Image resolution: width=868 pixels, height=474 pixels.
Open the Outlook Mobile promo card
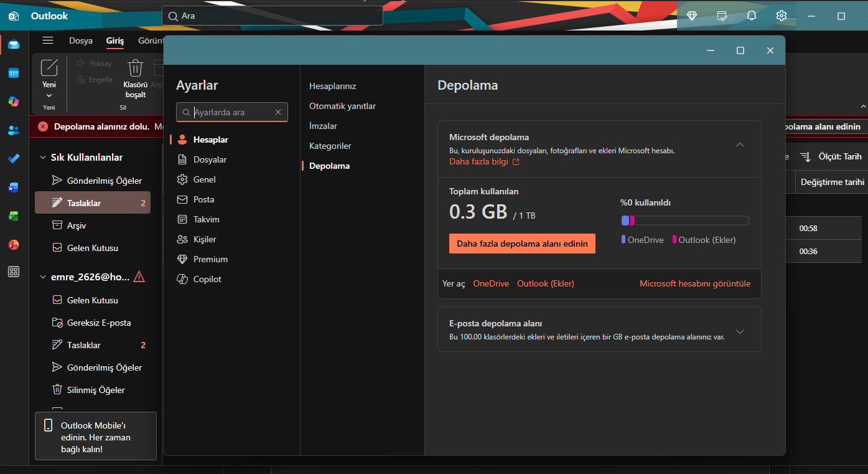pos(96,437)
